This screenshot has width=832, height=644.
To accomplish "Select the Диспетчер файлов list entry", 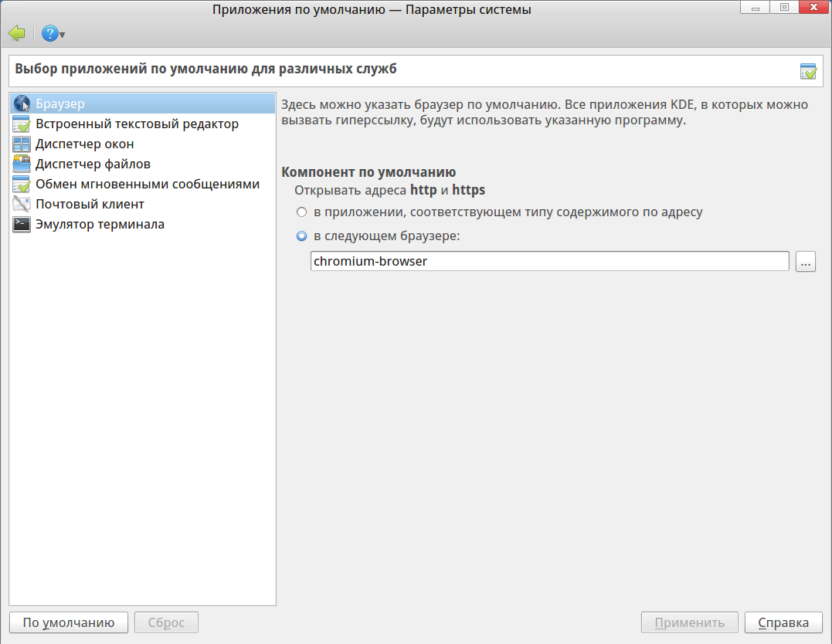I will (x=93, y=164).
